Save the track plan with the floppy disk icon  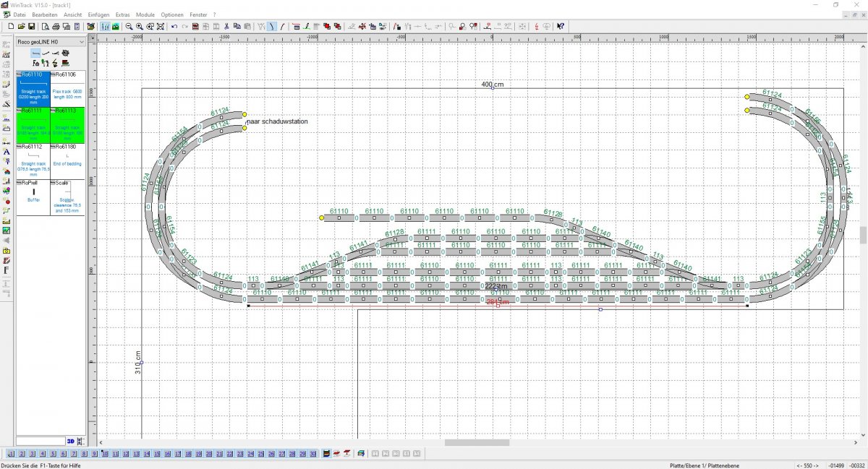tap(31, 27)
